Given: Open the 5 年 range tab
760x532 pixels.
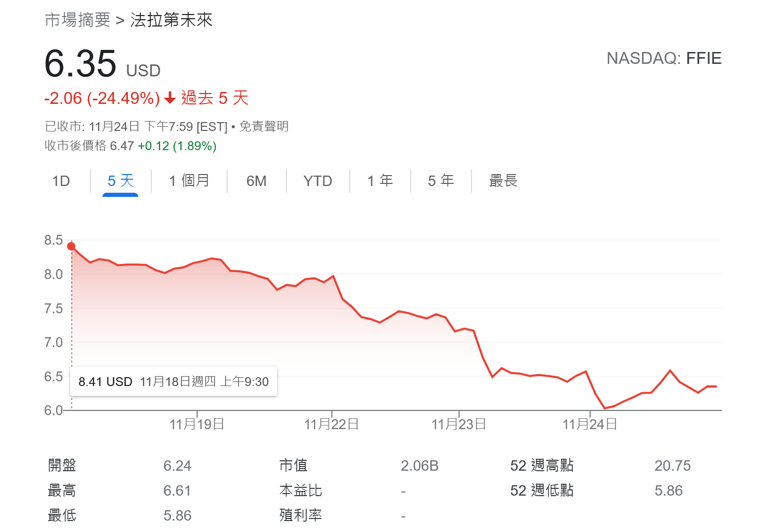Looking at the screenshot, I should [x=441, y=181].
